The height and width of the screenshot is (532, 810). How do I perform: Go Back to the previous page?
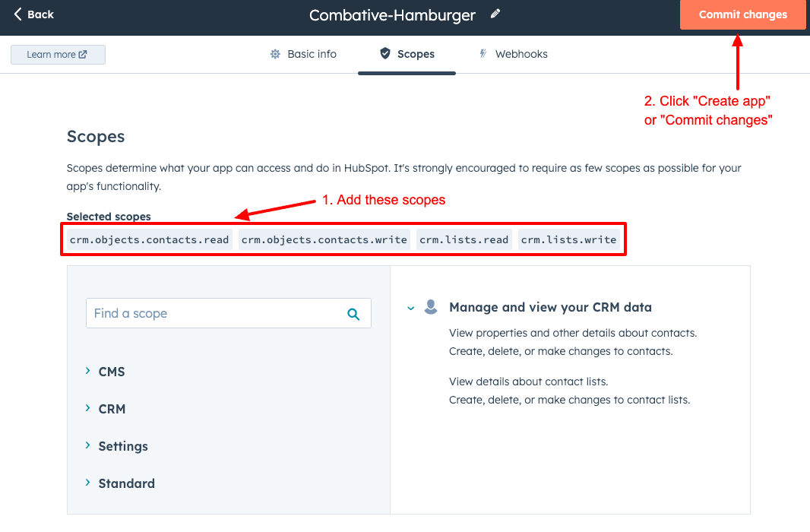[33, 14]
